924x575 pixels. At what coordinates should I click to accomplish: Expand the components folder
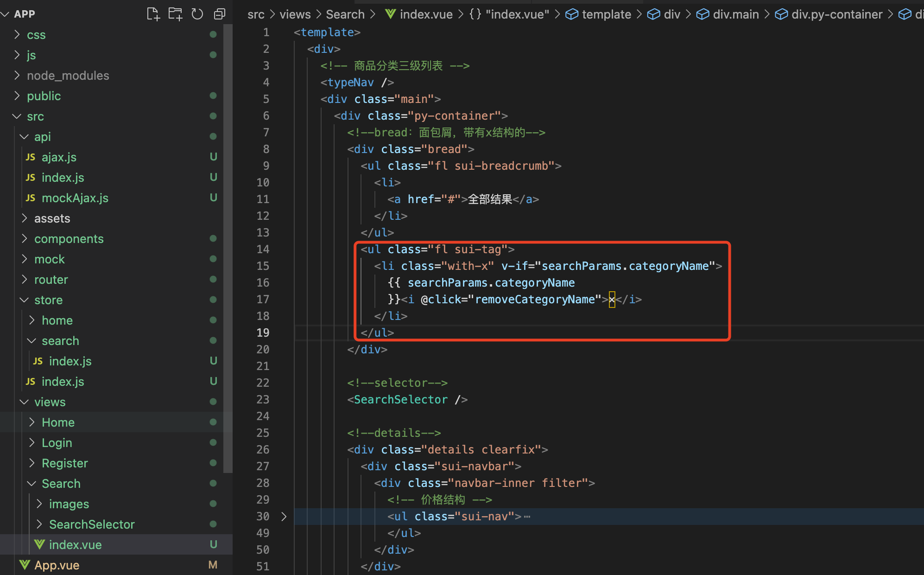(x=69, y=239)
